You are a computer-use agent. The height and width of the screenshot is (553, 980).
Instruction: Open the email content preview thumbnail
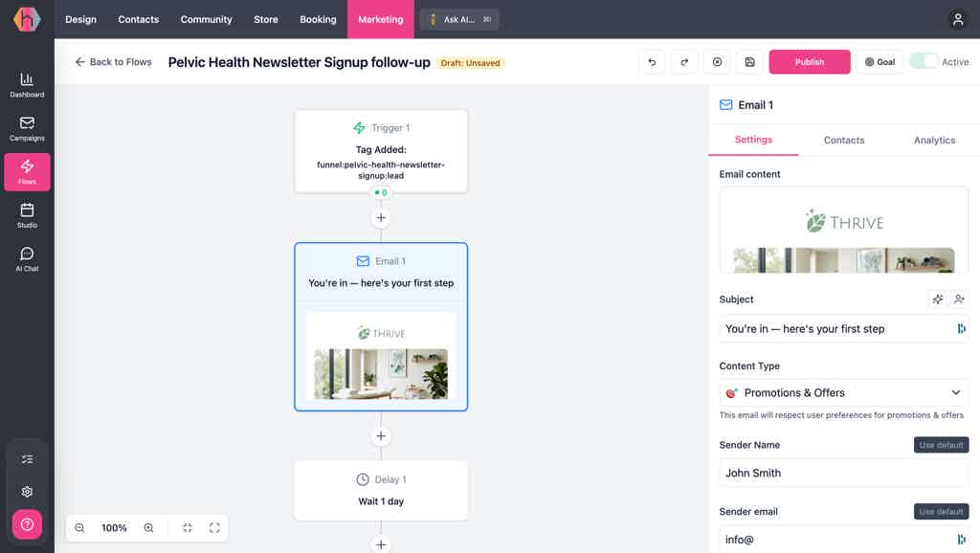pyautogui.click(x=844, y=230)
